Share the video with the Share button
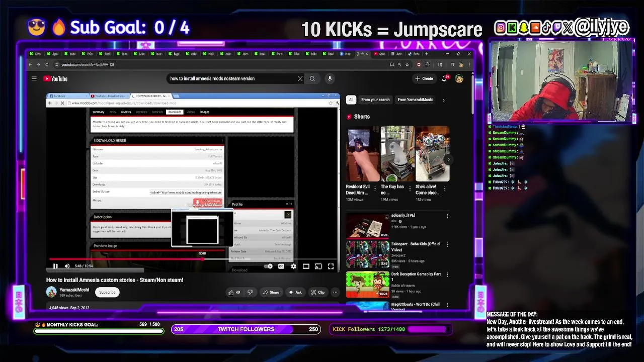 tap(271, 292)
